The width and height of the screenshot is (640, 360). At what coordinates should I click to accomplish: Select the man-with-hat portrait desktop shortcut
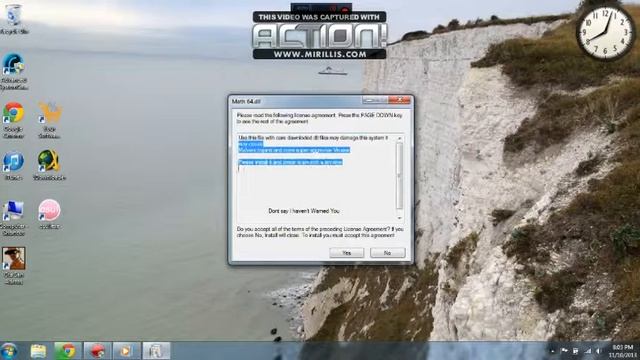point(14,265)
